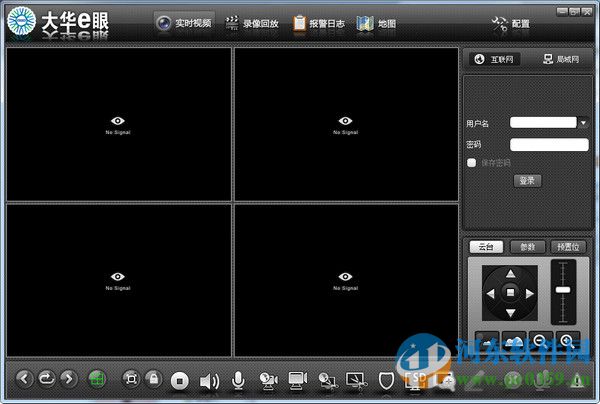Switch to full-screen display mode

click(x=131, y=379)
